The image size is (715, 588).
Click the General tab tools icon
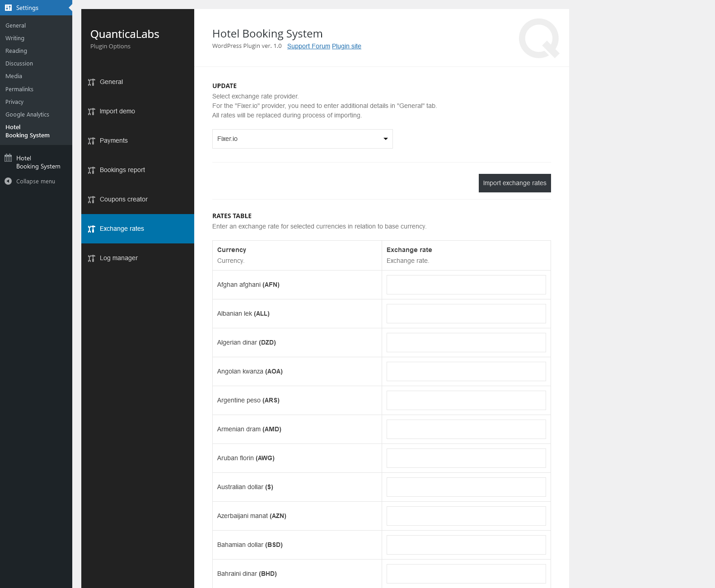click(91, 82)
